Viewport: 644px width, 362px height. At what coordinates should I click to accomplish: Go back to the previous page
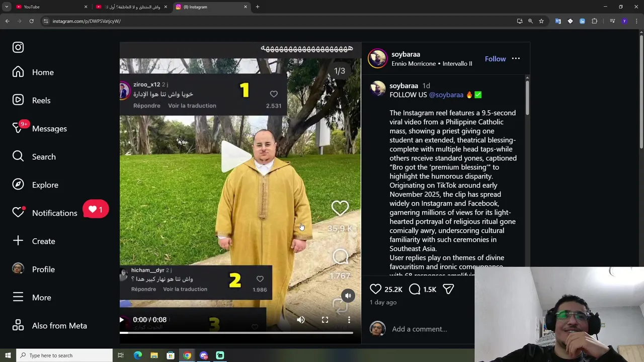pyautogui.click(x=7, y=21)
